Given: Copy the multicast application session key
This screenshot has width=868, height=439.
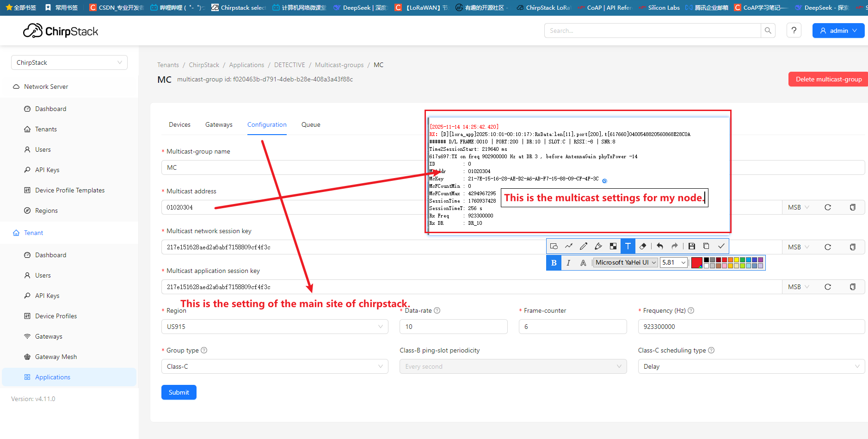Looking at the screenshot, I should click(x=852, y=287).
